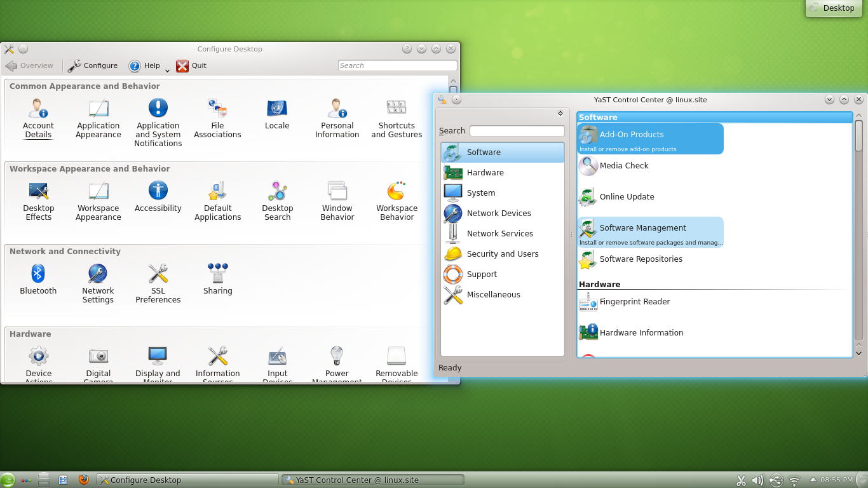Click Configure toolbar button
Image resolution: width=868 pixels, height=488 pixels.
[93, 65]
